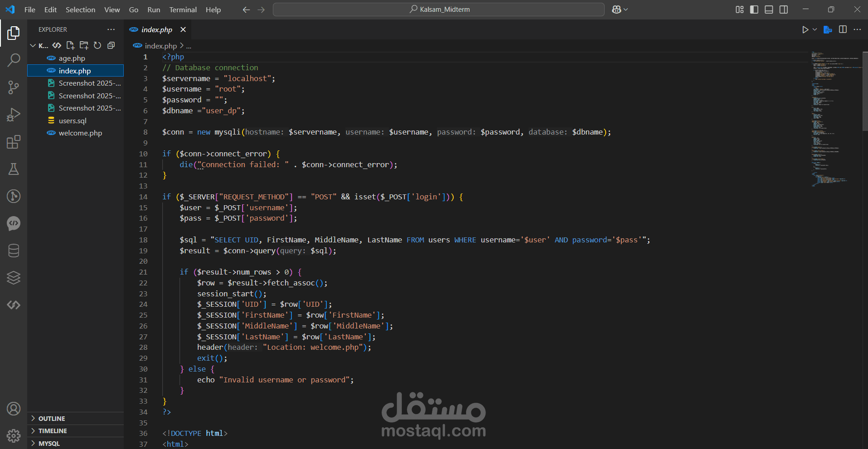Screen dimensions: 868x449
Task: Open the Edit menu
Action: coord(50,10)
